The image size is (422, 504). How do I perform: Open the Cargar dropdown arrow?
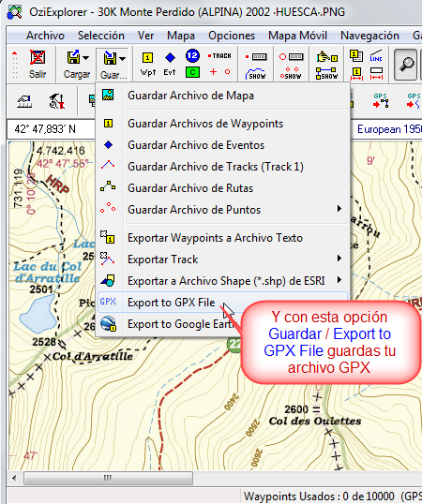click(x=86, y=58)
